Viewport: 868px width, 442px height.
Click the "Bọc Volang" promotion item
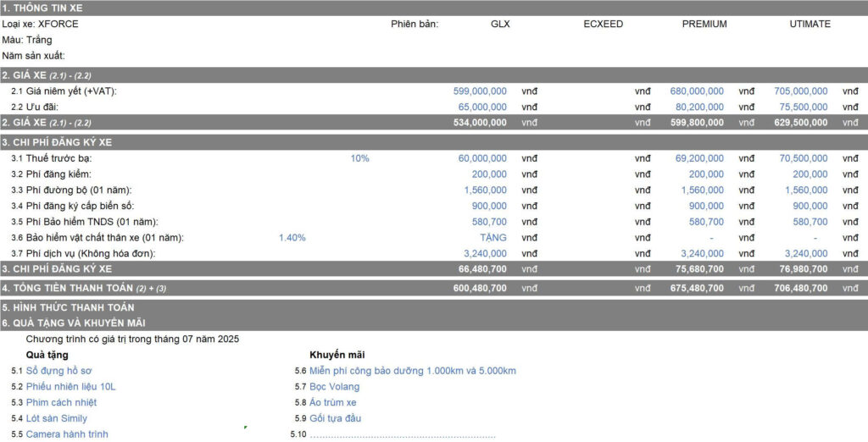(x=334, y=386)
